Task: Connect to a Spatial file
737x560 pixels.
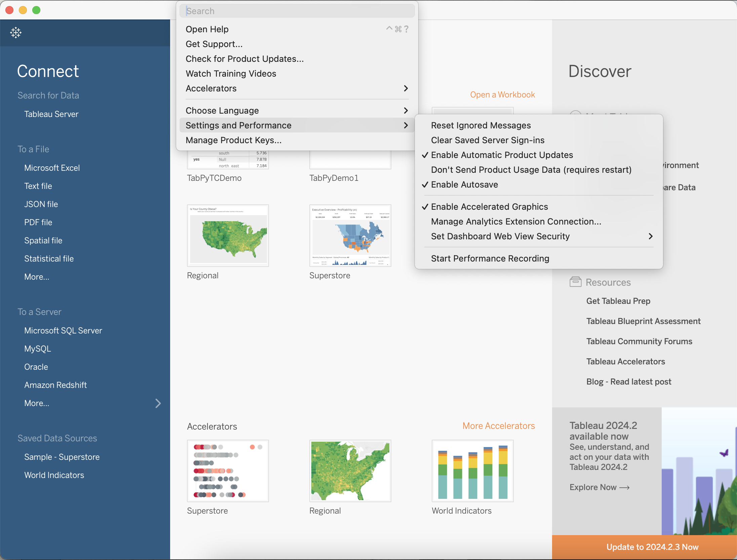Action: 43,241
